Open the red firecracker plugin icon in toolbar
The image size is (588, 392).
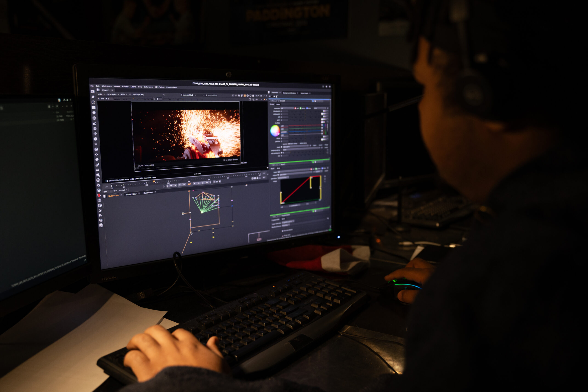click(99, 195)
